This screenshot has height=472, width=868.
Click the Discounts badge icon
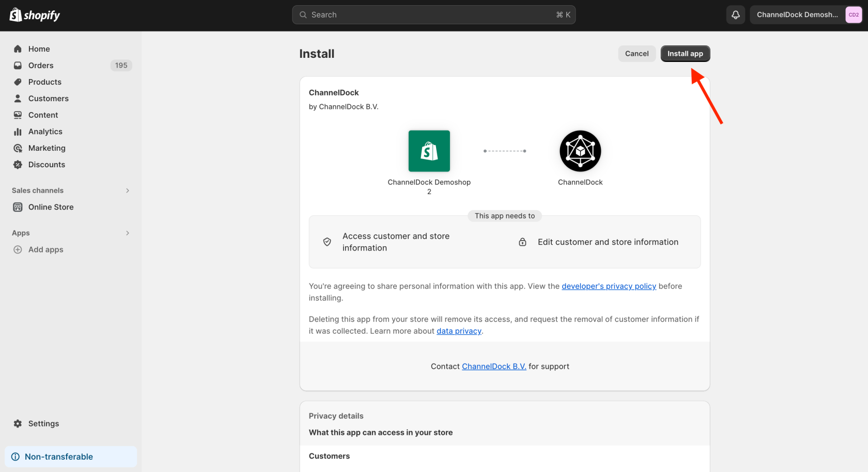coord(18,165)
